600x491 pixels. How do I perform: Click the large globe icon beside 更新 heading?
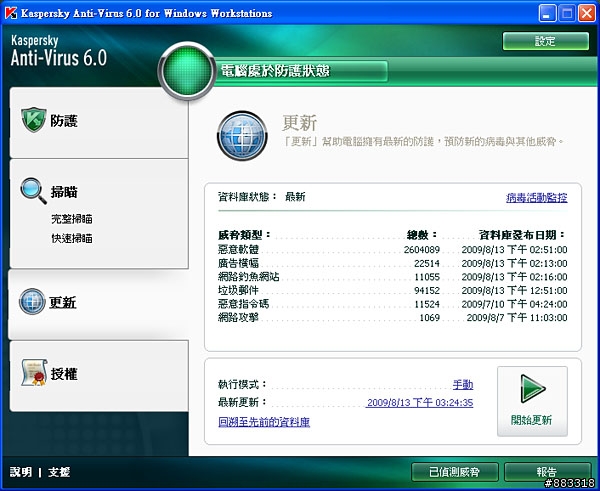[242, 136]
